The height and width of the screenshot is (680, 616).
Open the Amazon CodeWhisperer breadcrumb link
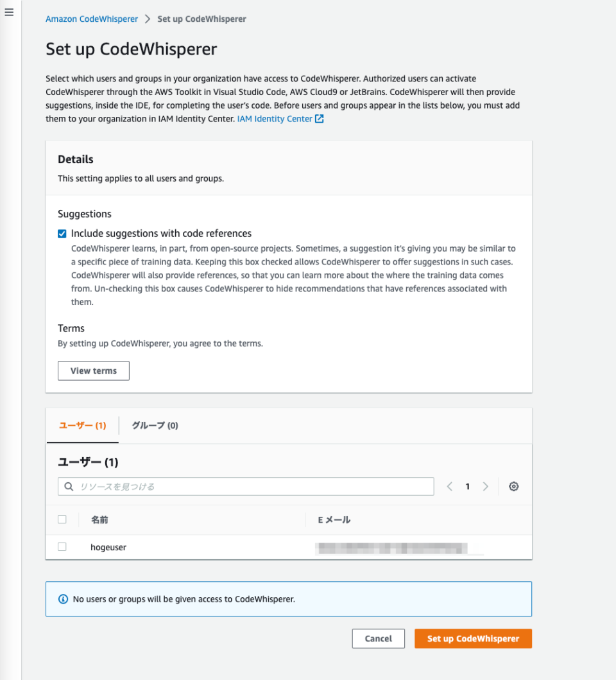point(91,19)
